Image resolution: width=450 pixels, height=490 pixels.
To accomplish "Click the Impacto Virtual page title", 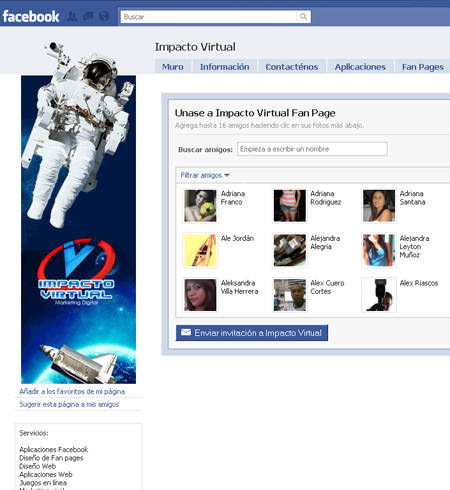I will 195,47.
